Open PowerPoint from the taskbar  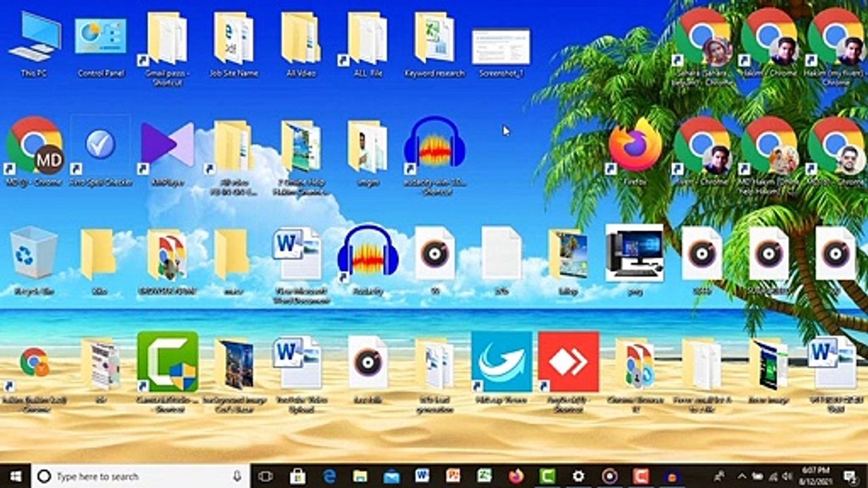click(x=453, y=476)
